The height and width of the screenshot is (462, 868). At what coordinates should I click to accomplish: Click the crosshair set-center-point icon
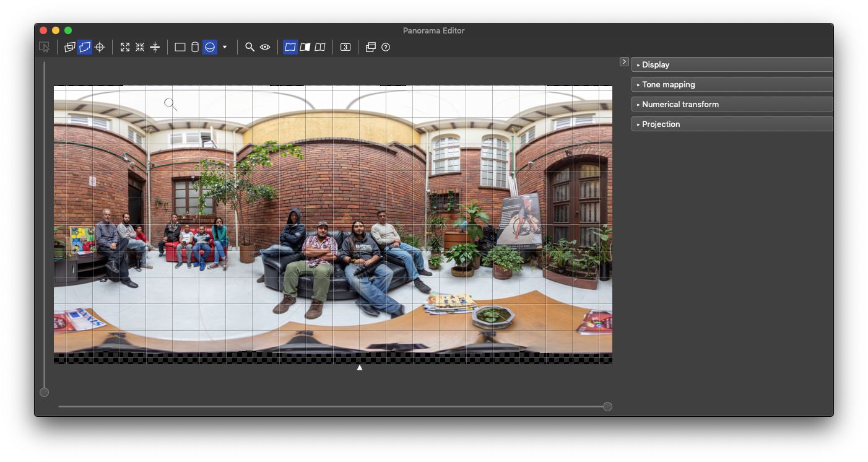click(x=100, y=47)
